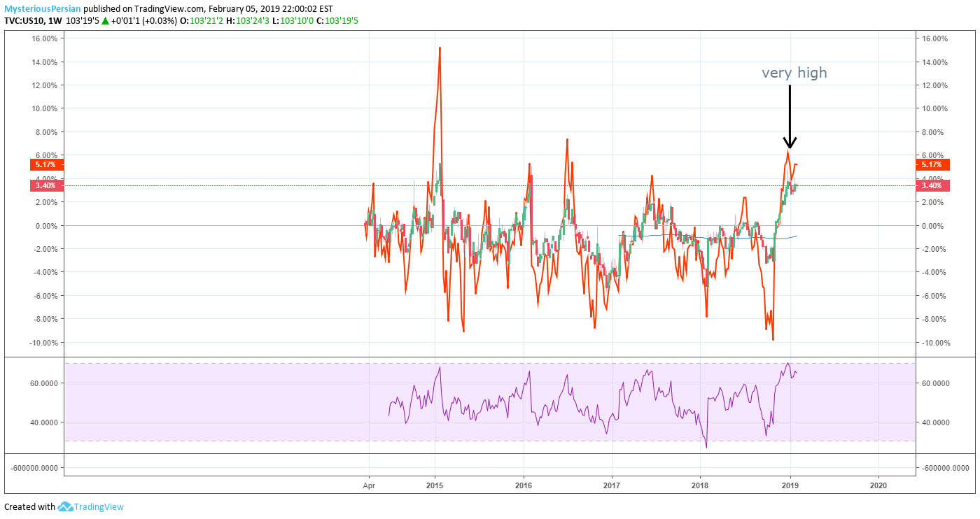Click the 'very high' text annotation
The width and height of the screenshot is (980, 519).
pyautogui.click(x=794, y=72)
